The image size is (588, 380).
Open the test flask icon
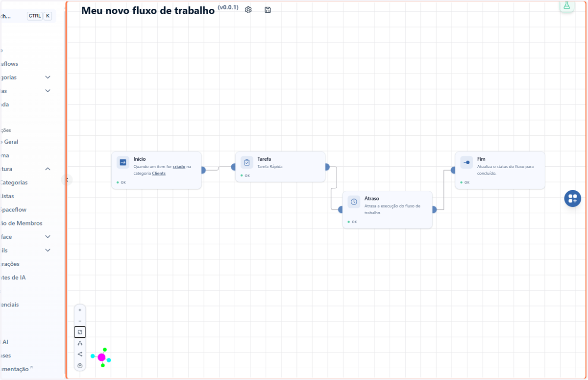point(566,5)
